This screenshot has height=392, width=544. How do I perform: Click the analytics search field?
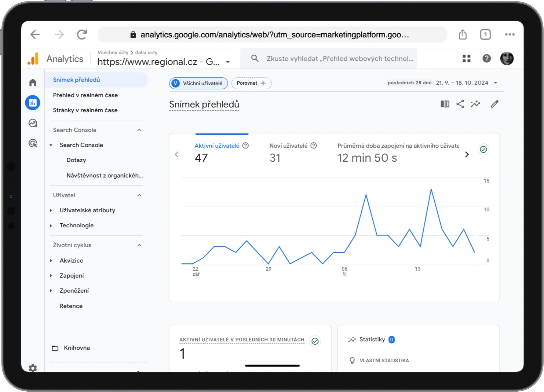[x=329, y=59]
